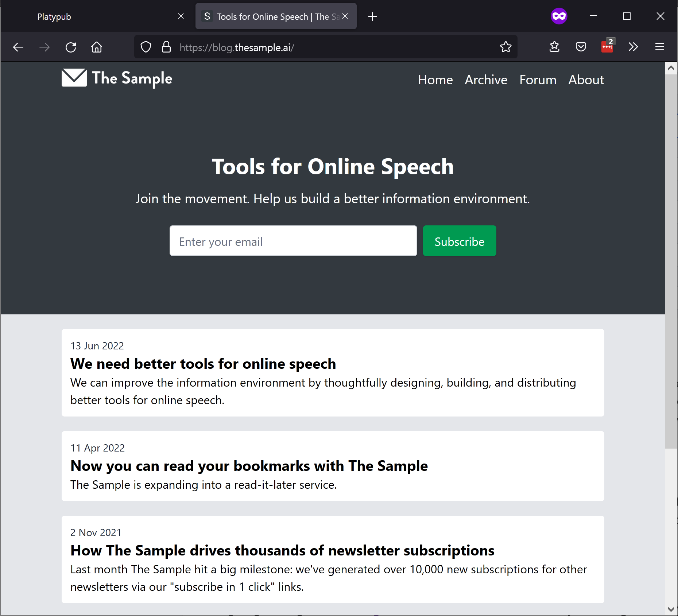Click the scrollbar down arrow
The height and width of the screenshot is (616, 678).
(x=671, y=609)
